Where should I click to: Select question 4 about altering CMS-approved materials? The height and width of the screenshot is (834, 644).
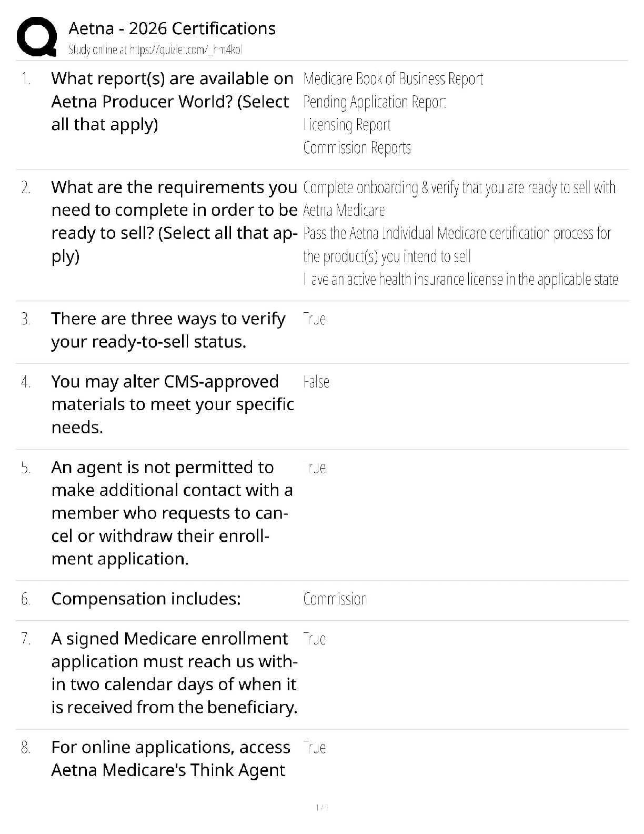click(x=172, y=404)
